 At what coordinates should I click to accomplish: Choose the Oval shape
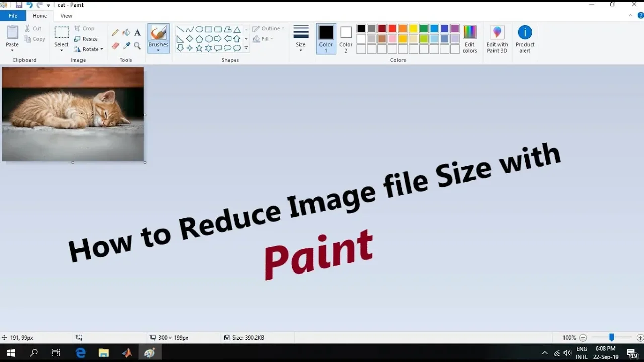click(x=199, y=29)
